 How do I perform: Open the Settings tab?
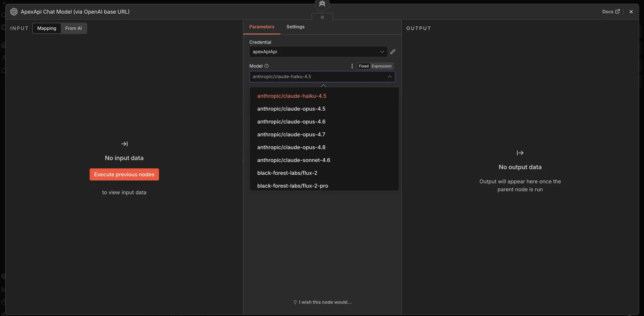pos(295,27)
